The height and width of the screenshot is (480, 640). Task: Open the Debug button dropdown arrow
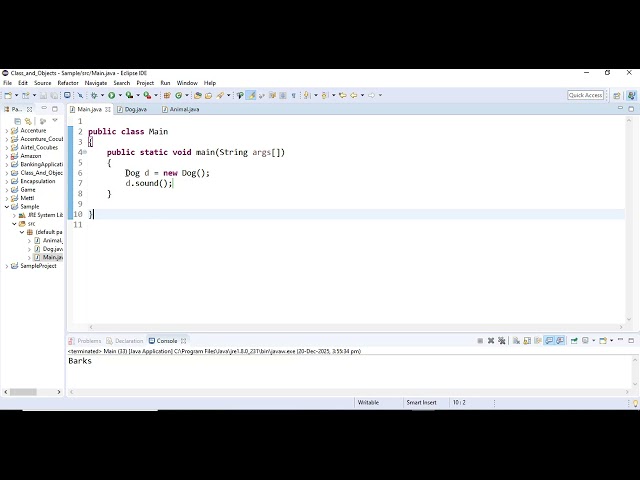(102, 96)
